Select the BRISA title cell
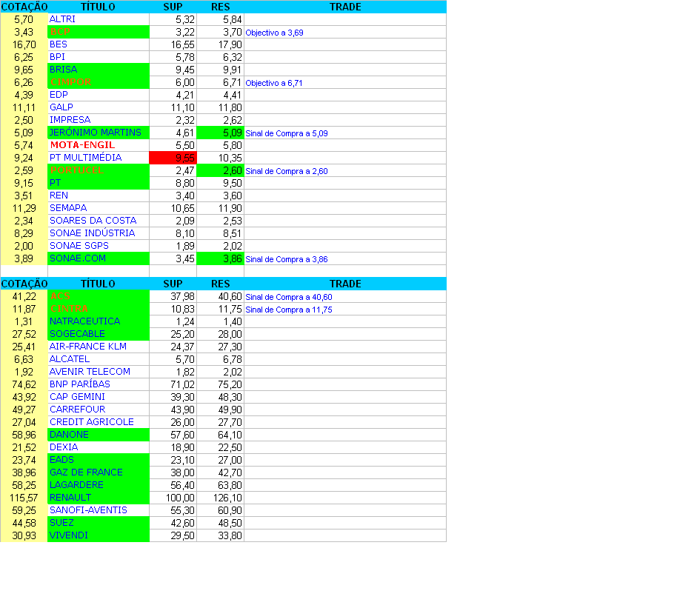Image resolution: width=700 pixels, height=608 pixels. tap(99, 69)
